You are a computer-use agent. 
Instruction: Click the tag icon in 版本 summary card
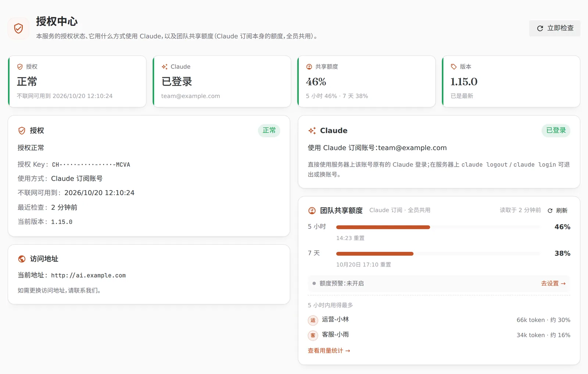tap(454, 67)
